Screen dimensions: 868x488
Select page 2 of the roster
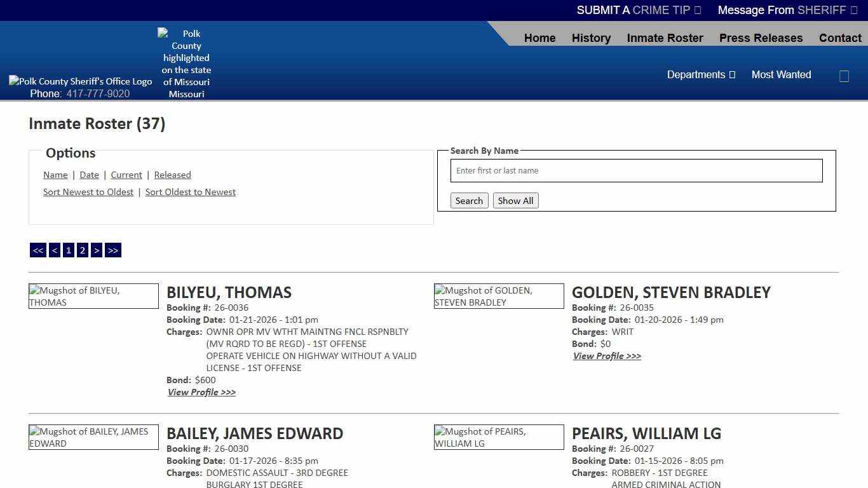pos(82,250)
